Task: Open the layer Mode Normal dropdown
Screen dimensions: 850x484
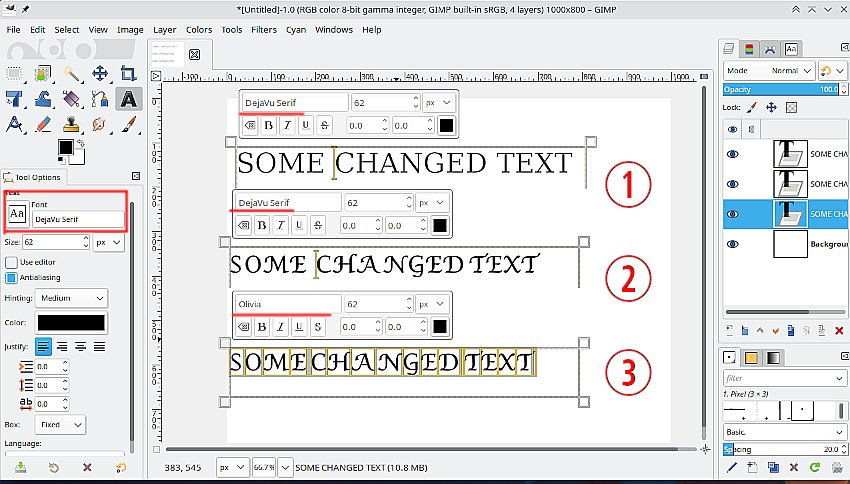Action: (x=769, y=70)
